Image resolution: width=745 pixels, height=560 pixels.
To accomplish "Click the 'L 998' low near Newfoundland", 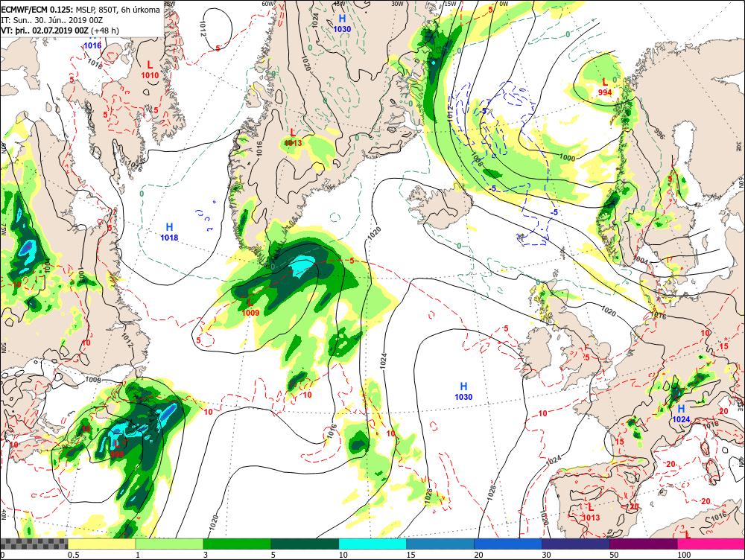I will click(x=117, y=449).
